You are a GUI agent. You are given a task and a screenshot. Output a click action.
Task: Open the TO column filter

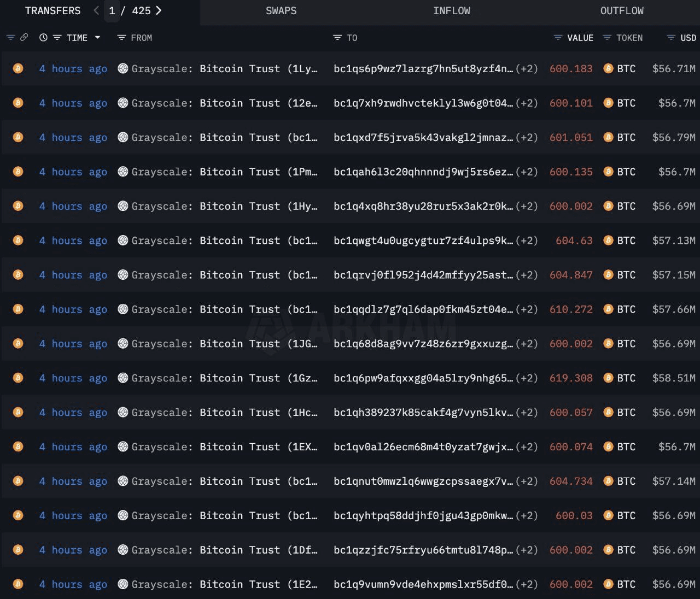337,38
